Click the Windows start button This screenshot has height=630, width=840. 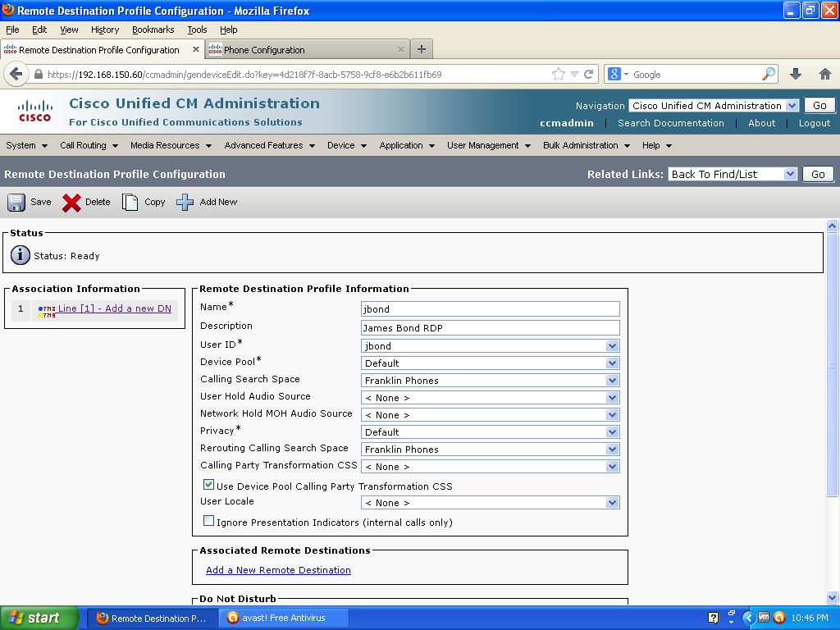click(x=39, y=618)
